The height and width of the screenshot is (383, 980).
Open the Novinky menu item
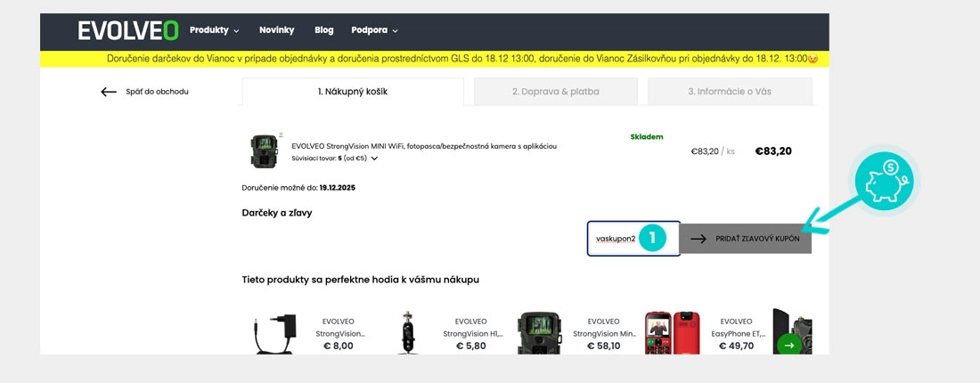277,30
